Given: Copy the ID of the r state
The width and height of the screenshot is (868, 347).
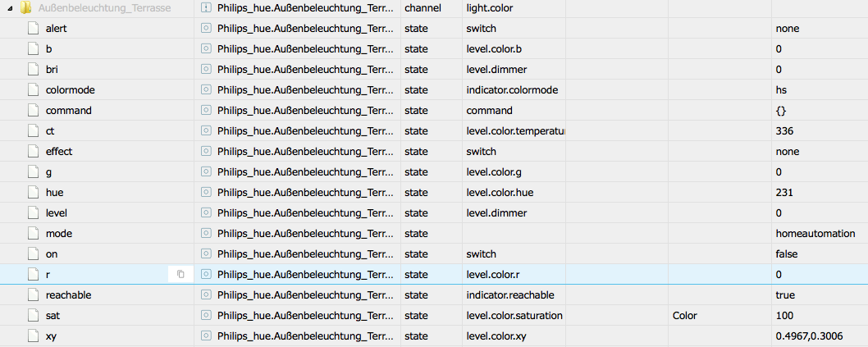Looking at the screenshot, I should 180,274.
